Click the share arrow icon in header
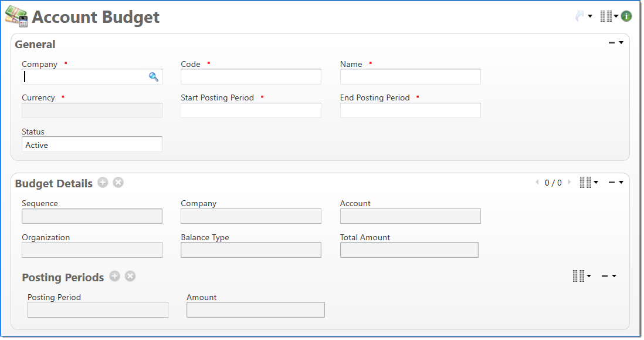The height and width of the screenshot is (340, 644). point(580,16)
